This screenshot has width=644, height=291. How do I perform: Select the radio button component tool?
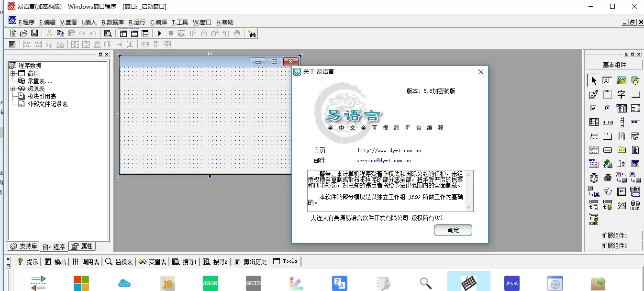(x=608, y=108)
